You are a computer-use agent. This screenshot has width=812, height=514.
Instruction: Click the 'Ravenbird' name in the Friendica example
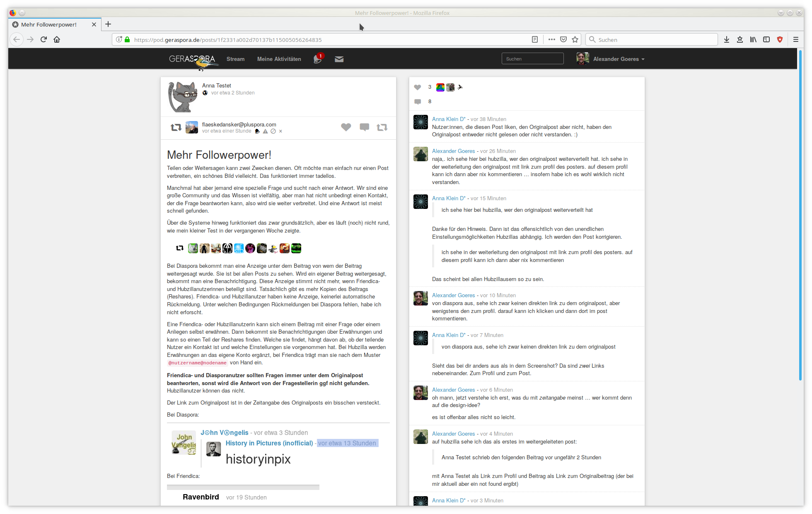click(x=201, y=497)
